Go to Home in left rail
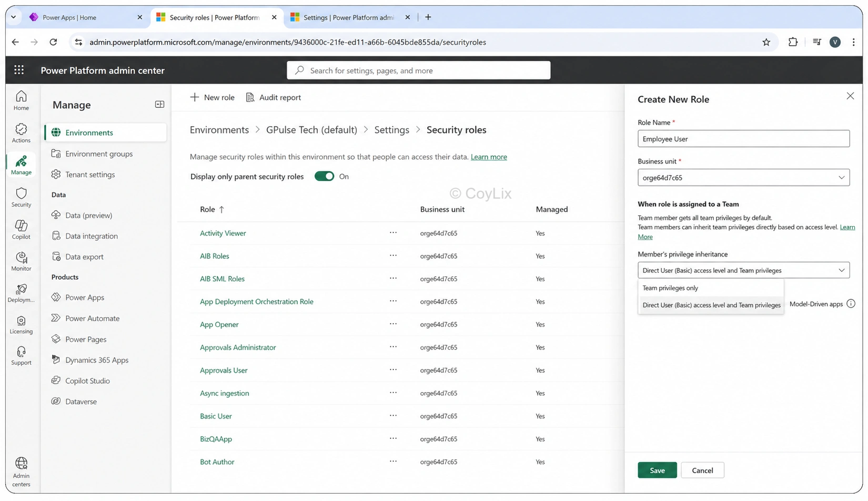Image resolution: width=868 pixels, height=501 pixels. [21, 100]
